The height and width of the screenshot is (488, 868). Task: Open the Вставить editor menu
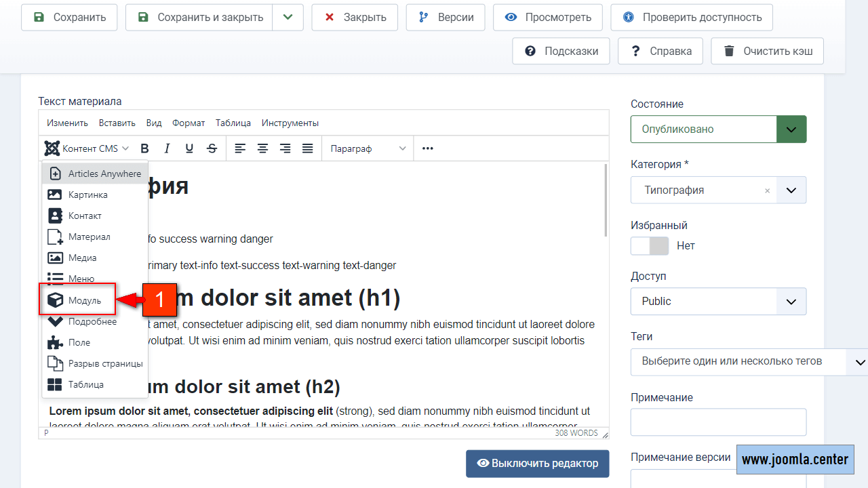[x=117, y=123]
